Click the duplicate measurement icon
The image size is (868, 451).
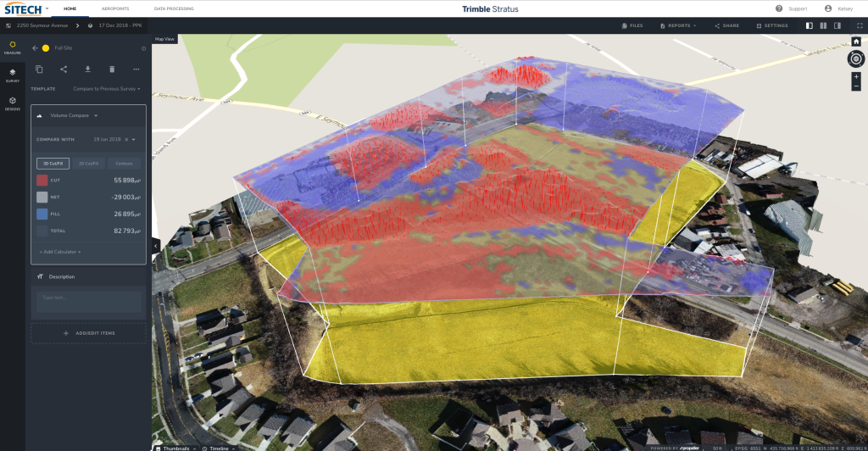tap(39, 69)
